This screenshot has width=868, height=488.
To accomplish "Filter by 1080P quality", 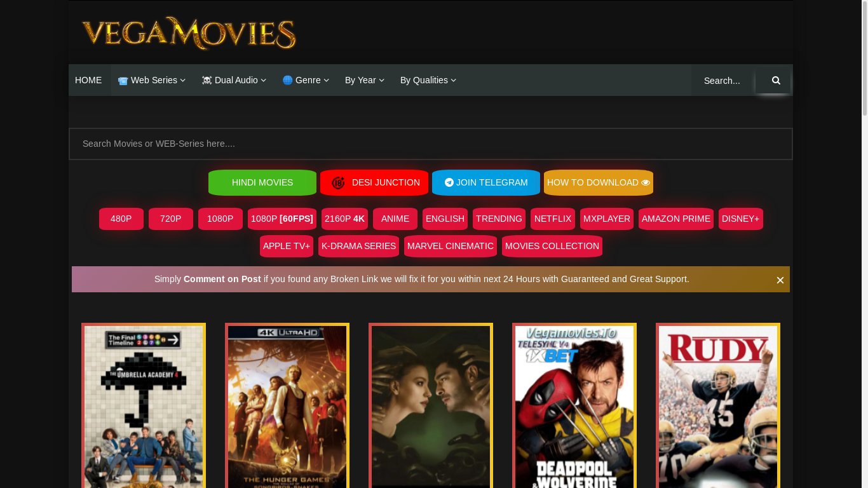I will click(x=220, y=219).
